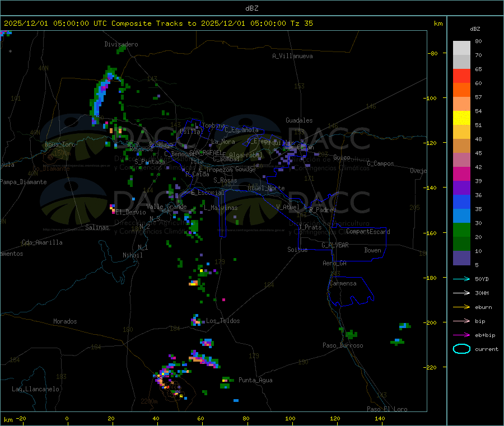Click the 'V_Atuel' map label

click(x=288, y=207)
